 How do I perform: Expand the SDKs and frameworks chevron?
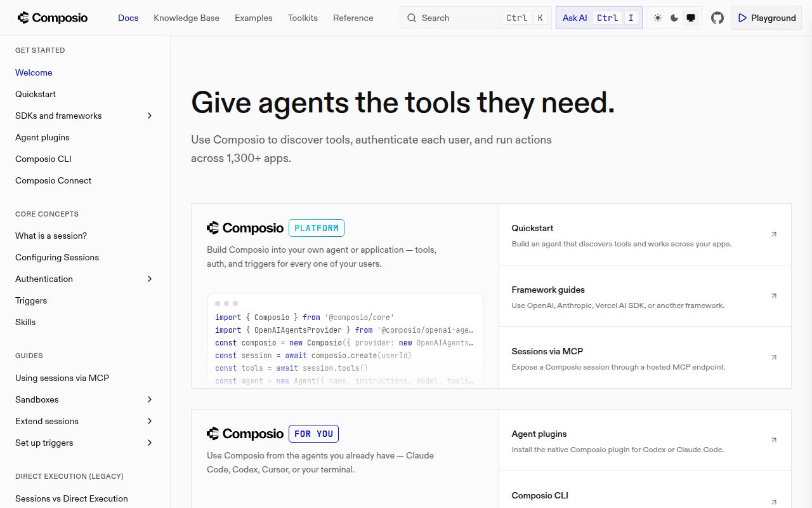(150, 116)
